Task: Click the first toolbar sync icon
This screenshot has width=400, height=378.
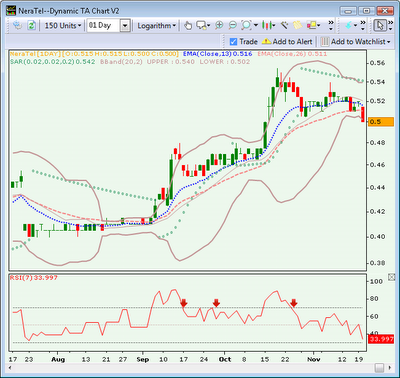Action: pyautogui.click(x=18, y=25)
